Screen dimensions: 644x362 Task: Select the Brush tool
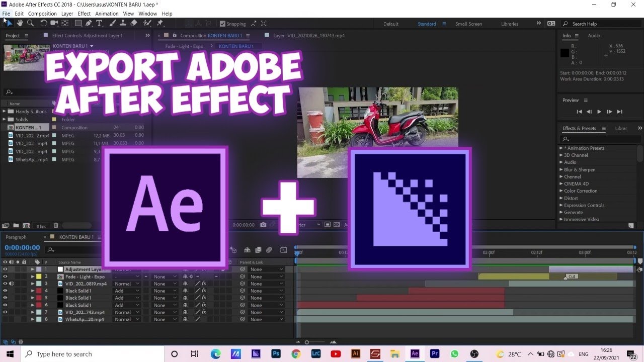tap(113, 23)
